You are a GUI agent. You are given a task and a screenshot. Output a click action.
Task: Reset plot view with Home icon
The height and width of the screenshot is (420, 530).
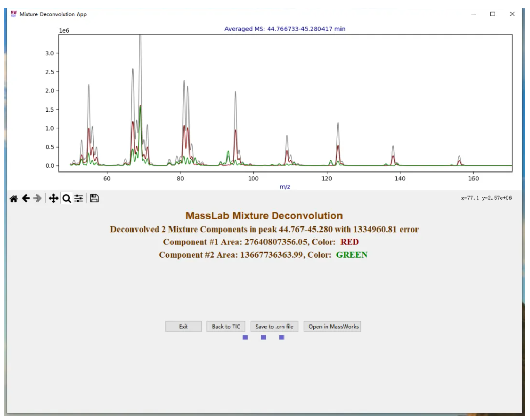click(14, 198)
